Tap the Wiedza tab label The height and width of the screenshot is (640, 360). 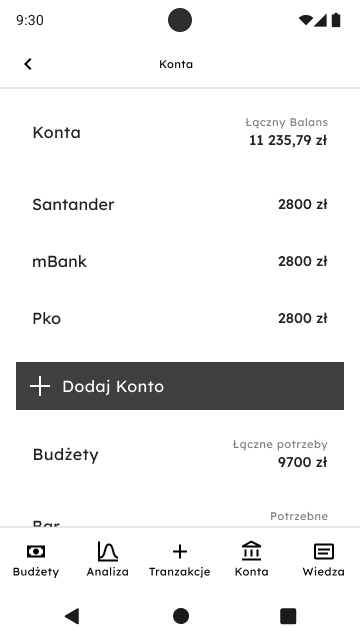pyautogui.click(x=324, y=571)
